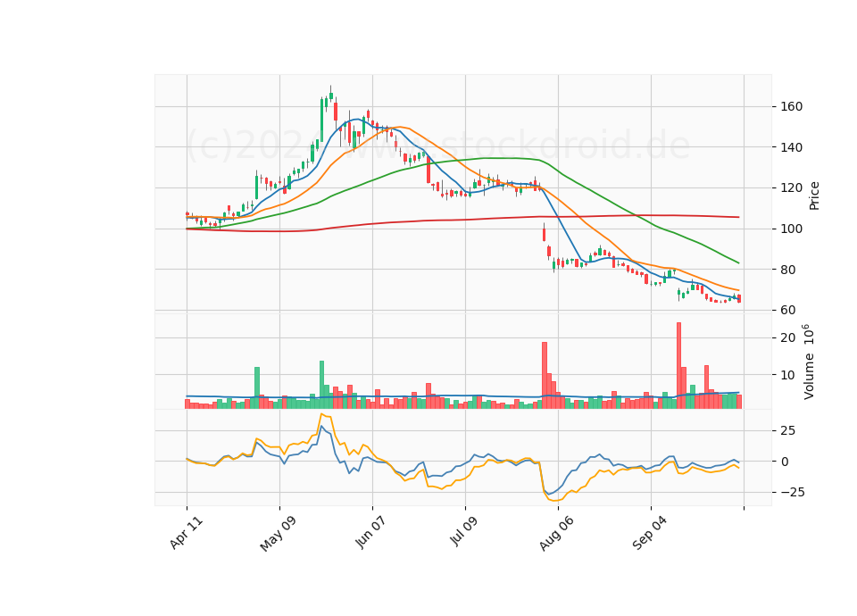
Task: Click the tallest red volume bar in September
Action: 678,366
